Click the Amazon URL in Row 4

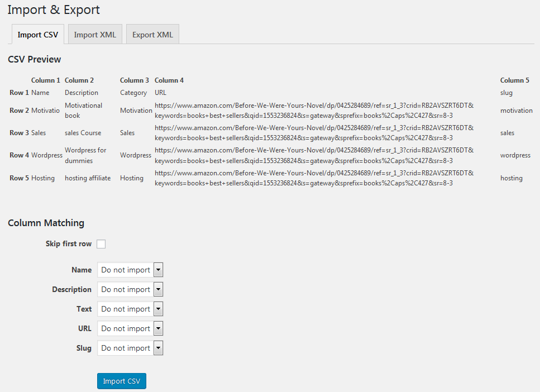tap(314, 155)
